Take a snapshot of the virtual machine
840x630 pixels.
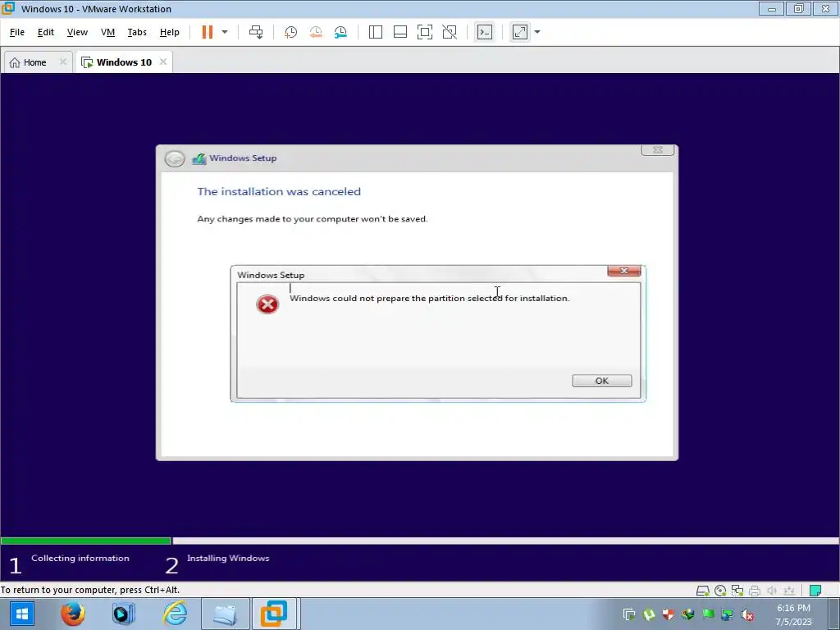290,32
